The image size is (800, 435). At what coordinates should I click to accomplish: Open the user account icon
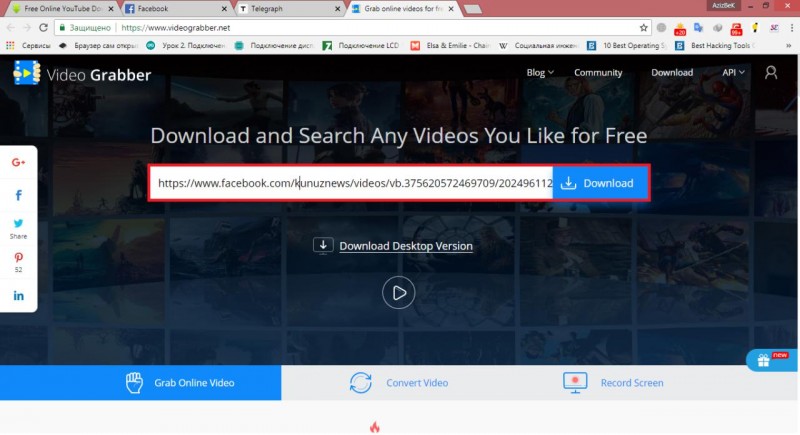pyautogui.click(x=771, y=72)
